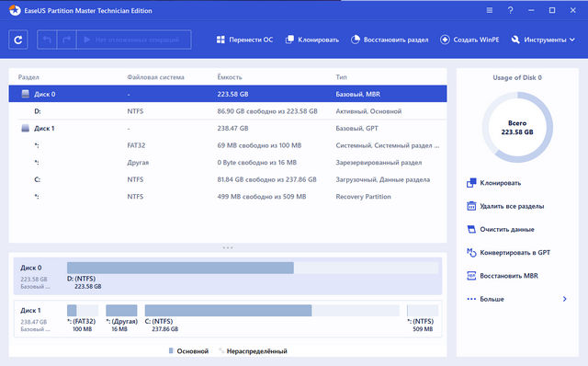This screenshot has height=366, width=588.
Task: Click the panel splitter dots handle
Action: [228, 247]
